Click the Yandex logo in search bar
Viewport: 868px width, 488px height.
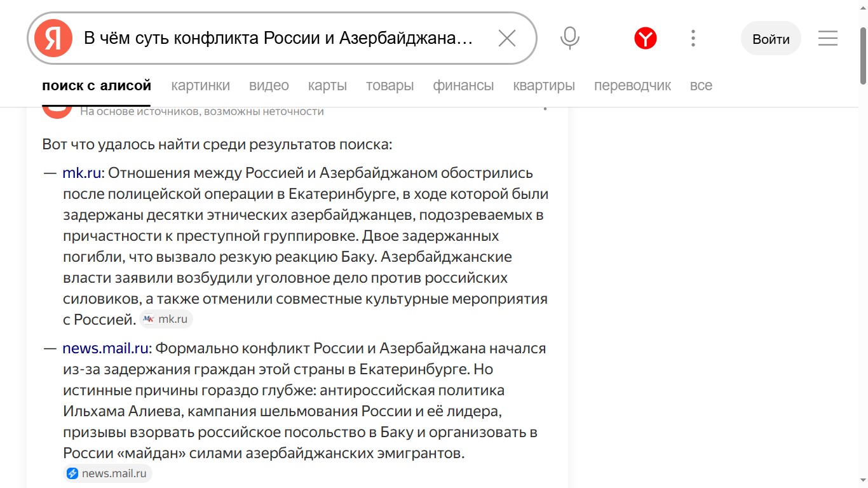(x=53, y=39)
